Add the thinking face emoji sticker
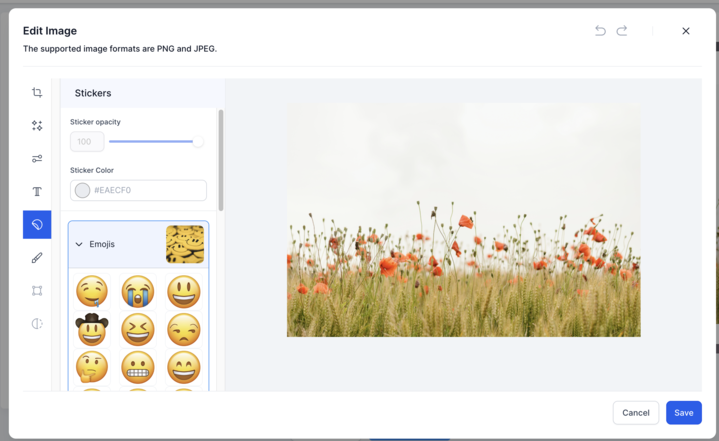Screen dimensions: 719x441 point(92,367)
